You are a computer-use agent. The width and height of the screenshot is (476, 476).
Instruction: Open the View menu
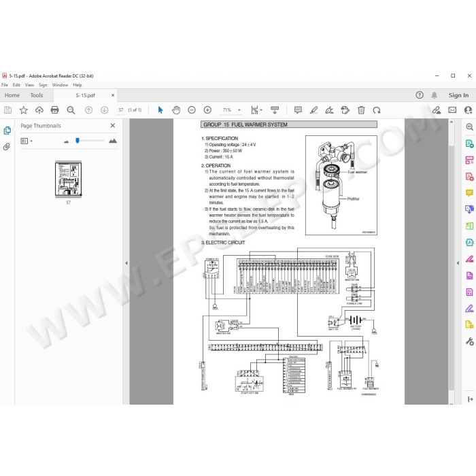[x=29, y=85]
